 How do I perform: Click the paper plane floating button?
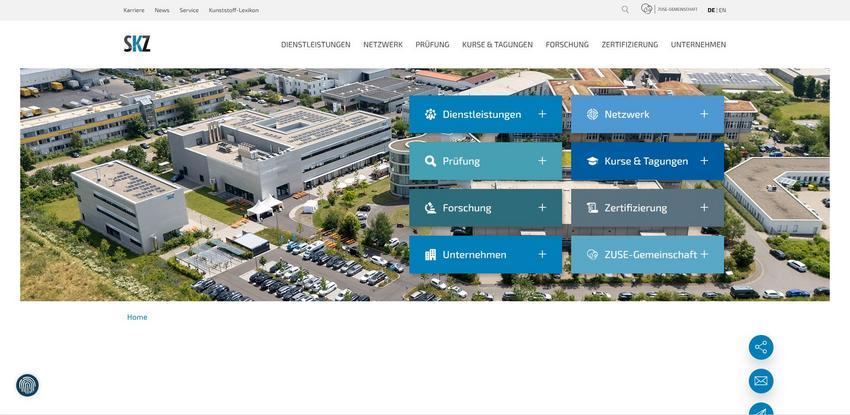(761, 409)
